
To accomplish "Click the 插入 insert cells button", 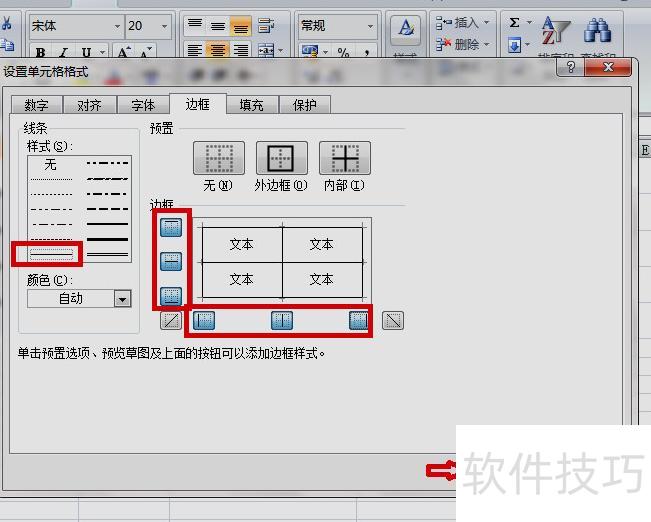I will (x=458, y=22).
